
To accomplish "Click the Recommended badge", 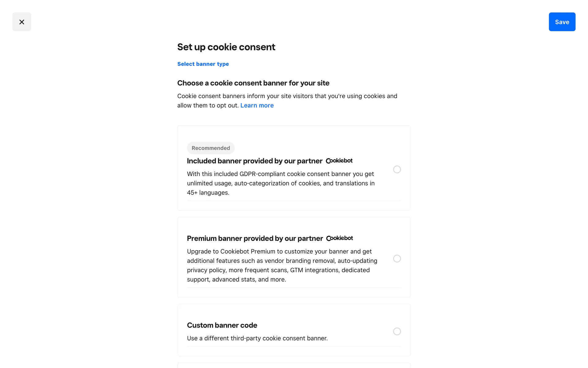I will point(211,148).
